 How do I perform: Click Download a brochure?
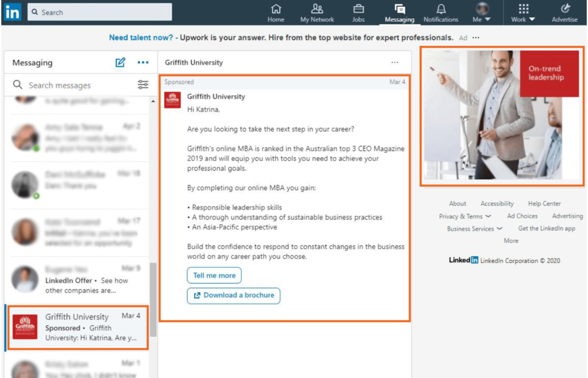pos(233,295)
